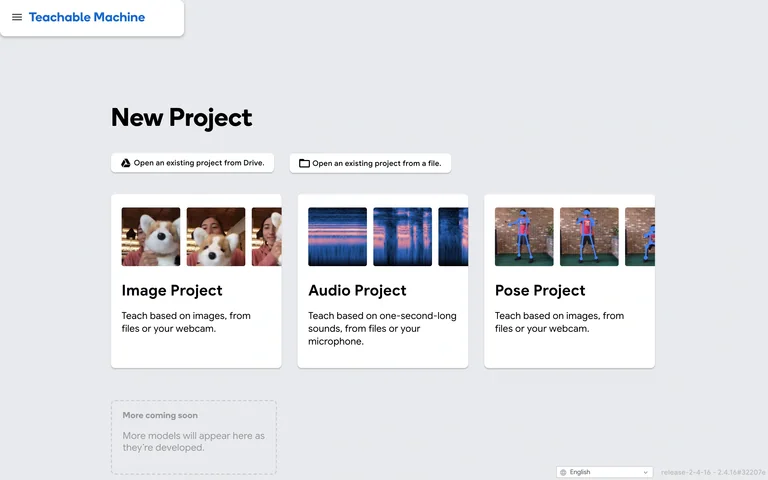The width and height of the screenshot is (768, 480).
Task: Select the Pose Project title
Action: tap(540, 290)
